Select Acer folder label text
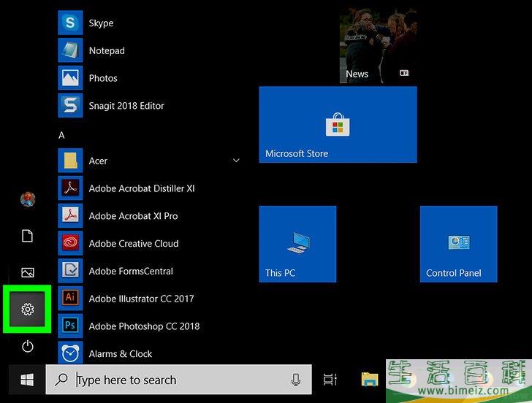This screenshot has height=403, width=532. (x=98, y=161)
